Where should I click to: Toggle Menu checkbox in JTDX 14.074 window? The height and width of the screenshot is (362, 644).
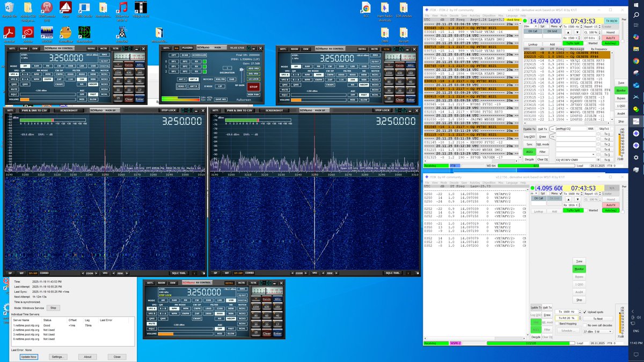(560, 26)
